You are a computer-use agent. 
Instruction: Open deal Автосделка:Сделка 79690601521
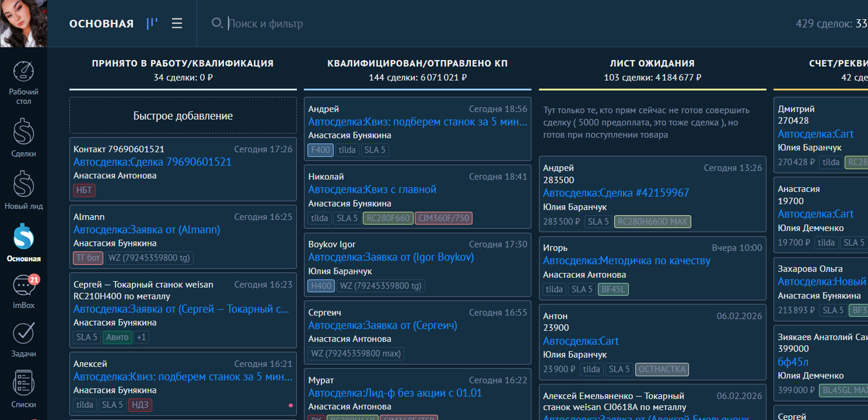point(152,162)
